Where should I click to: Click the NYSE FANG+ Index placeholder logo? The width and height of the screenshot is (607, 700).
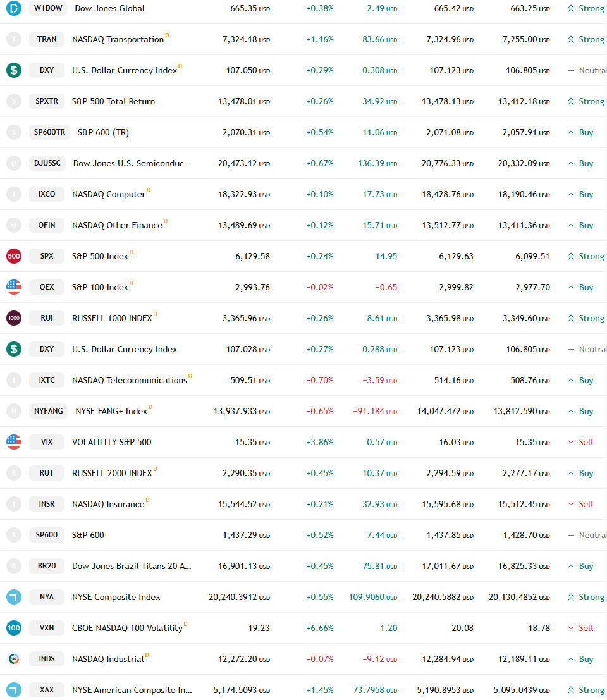click(x=14, y=411)
